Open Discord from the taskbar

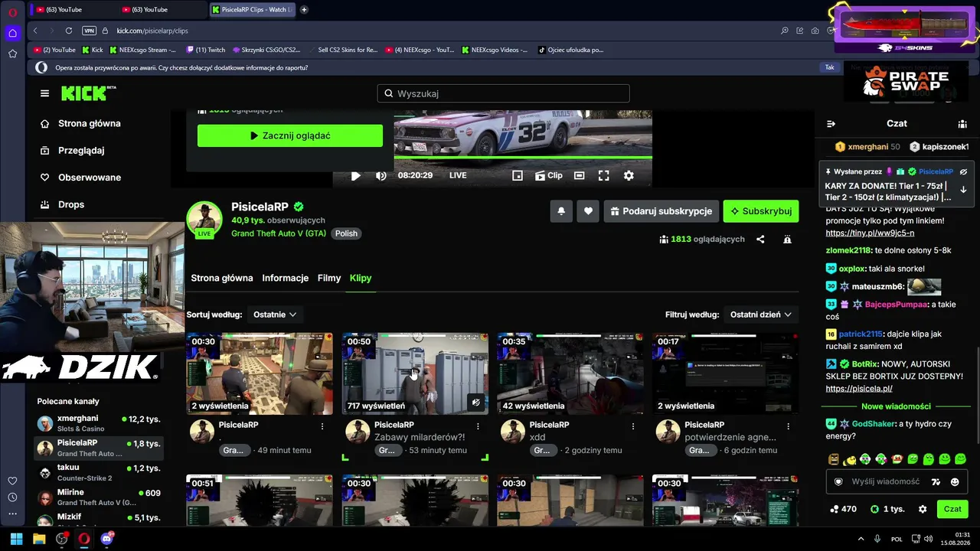106,539
